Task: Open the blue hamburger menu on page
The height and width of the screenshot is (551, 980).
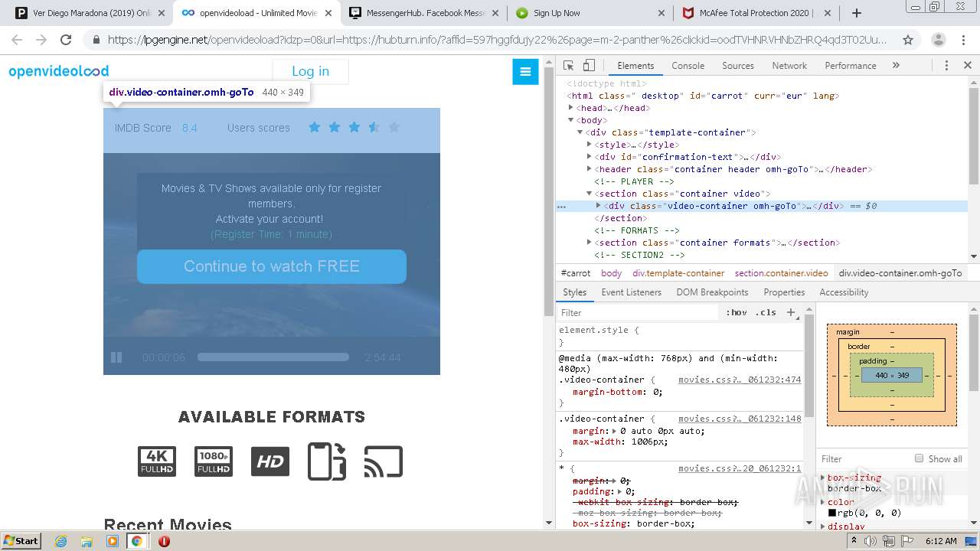Action: (525, 72)
